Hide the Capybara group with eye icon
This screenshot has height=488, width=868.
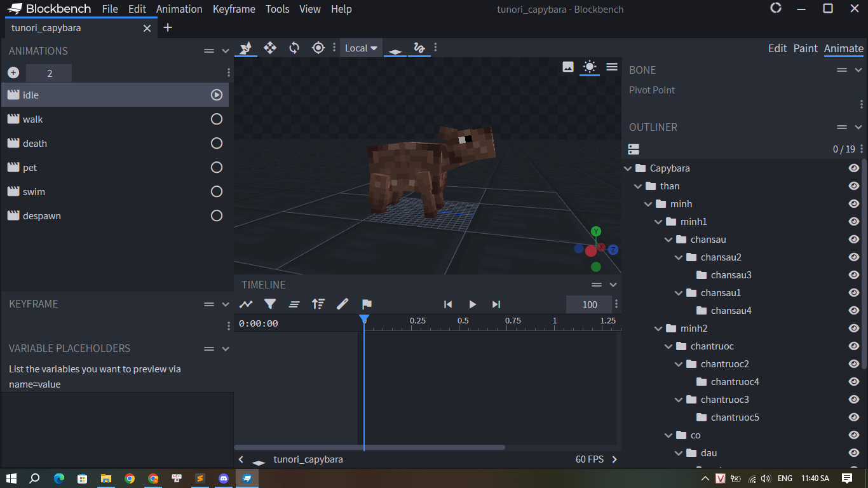click(854, 168)
